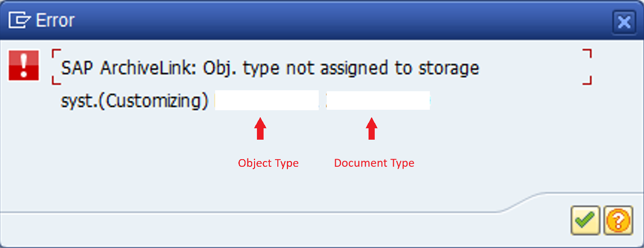
Task: Select the top-right red corner bracket
Action: pyautogui.click(x=587, y=53)
